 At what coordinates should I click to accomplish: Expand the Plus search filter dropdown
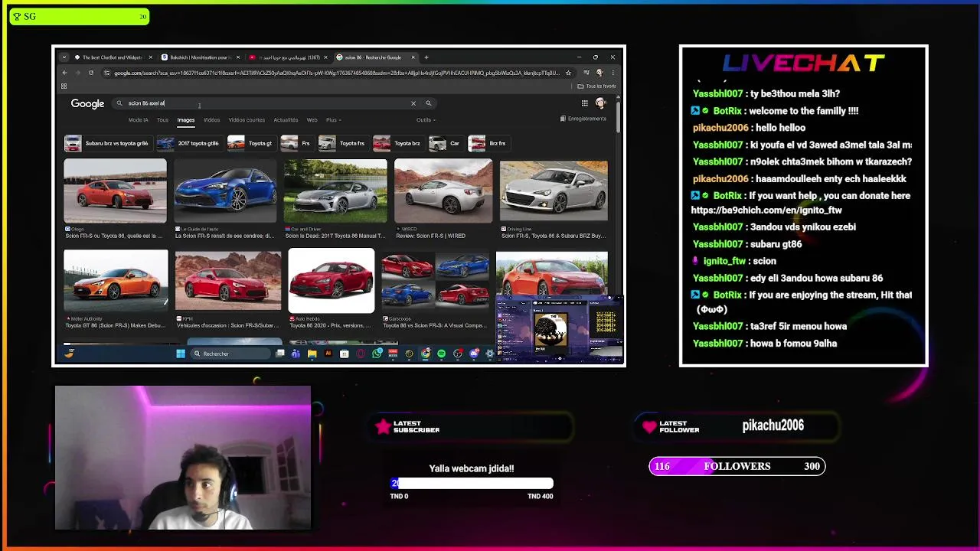tap(332, 120)
